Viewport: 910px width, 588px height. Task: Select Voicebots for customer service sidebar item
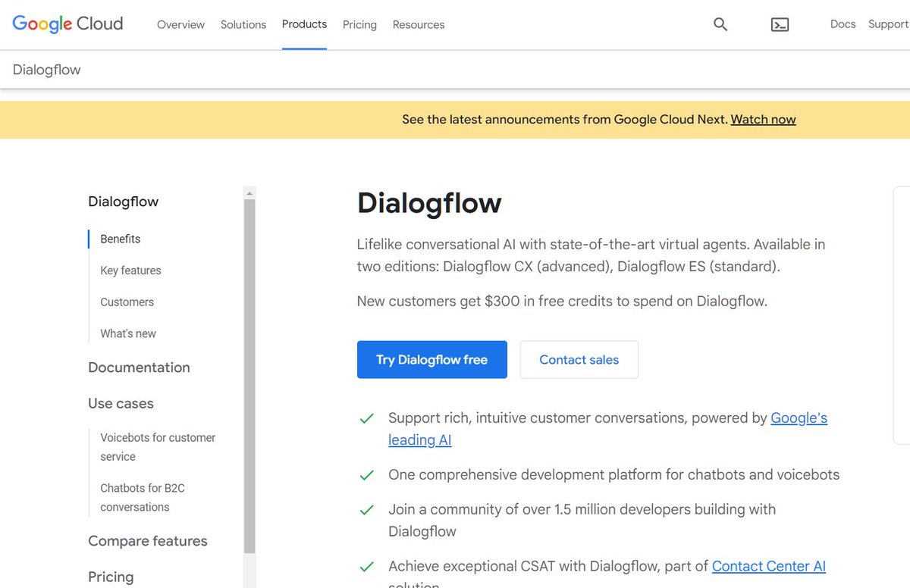point(158,447)
